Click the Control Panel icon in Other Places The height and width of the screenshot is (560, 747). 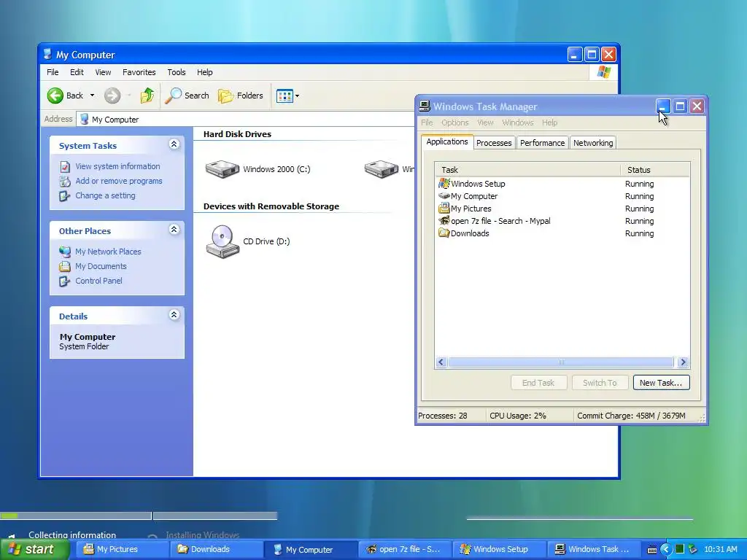(x=65, y=281)
